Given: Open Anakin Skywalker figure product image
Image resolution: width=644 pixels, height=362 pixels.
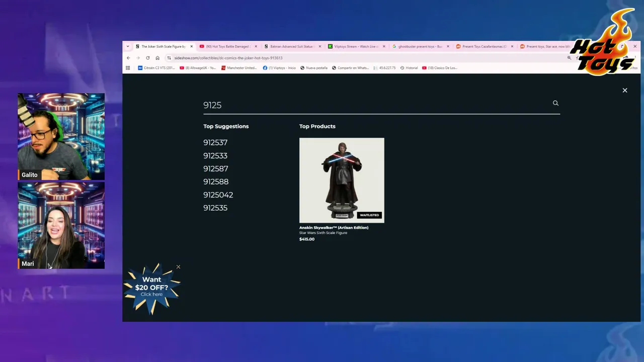Looking at the screenshot, I should coord(342,180).
